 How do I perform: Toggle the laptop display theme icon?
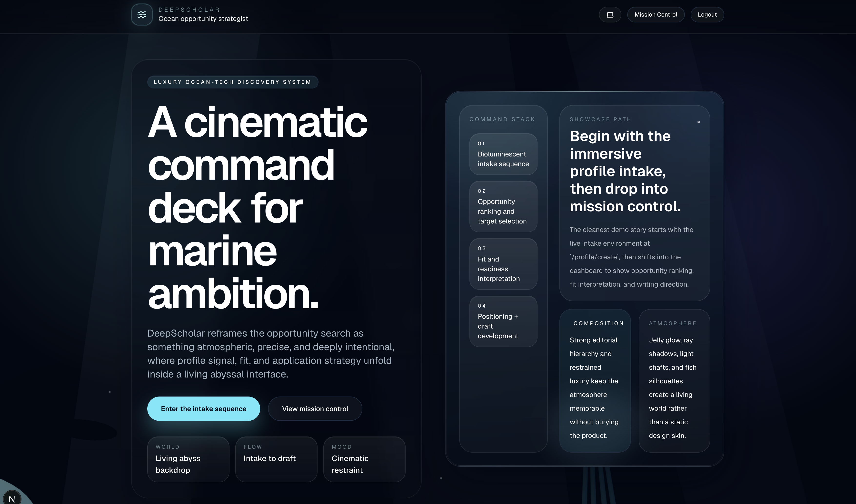coord(610,15)
